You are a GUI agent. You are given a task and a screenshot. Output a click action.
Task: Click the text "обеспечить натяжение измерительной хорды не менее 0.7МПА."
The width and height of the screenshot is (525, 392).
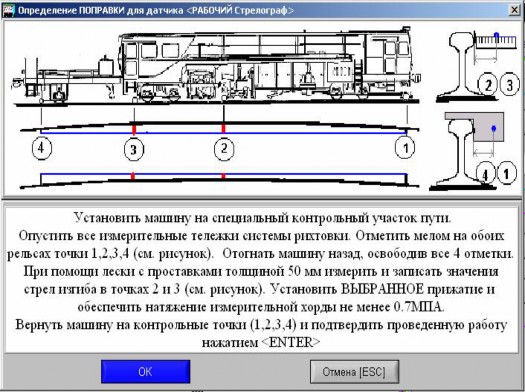(x=261, y=307)
